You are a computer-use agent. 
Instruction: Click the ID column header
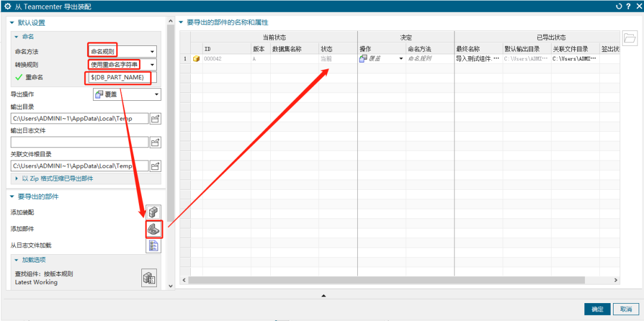pyautogui.click(x=227, y=50)
